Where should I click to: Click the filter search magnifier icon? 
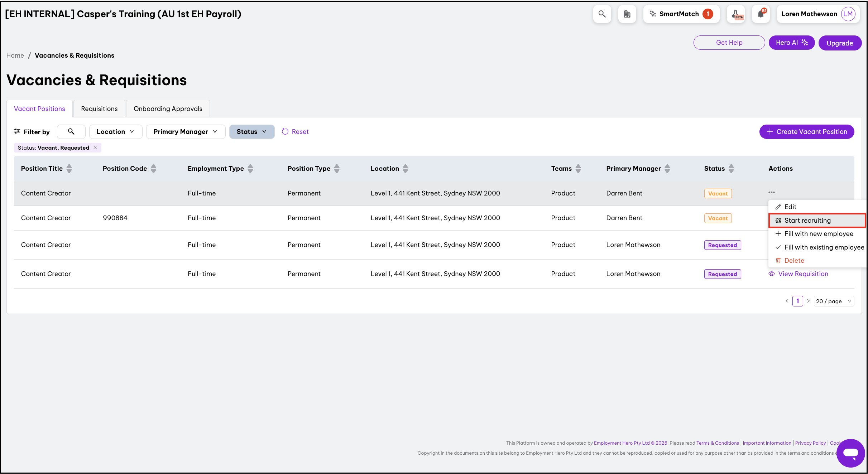[x=71, y=131]
